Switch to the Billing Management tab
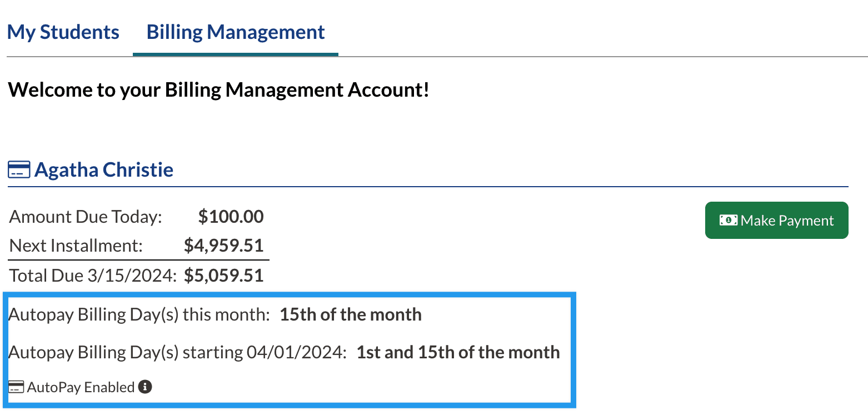The image size is (868, 420). 236,32
